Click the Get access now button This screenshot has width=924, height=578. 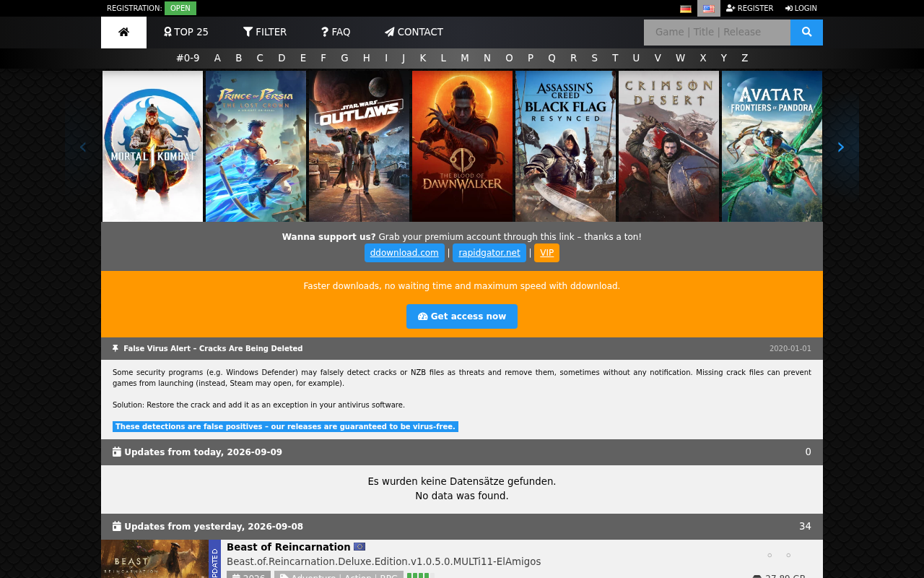(462, 316)
